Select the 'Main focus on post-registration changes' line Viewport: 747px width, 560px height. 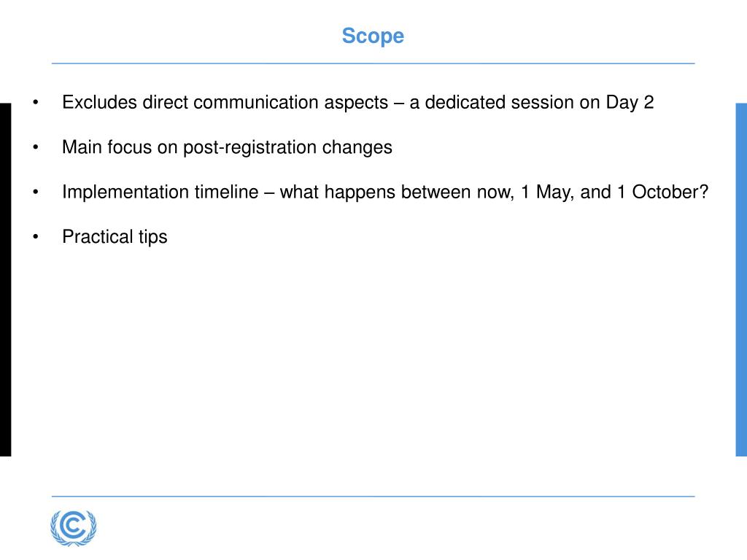(228, 147)
